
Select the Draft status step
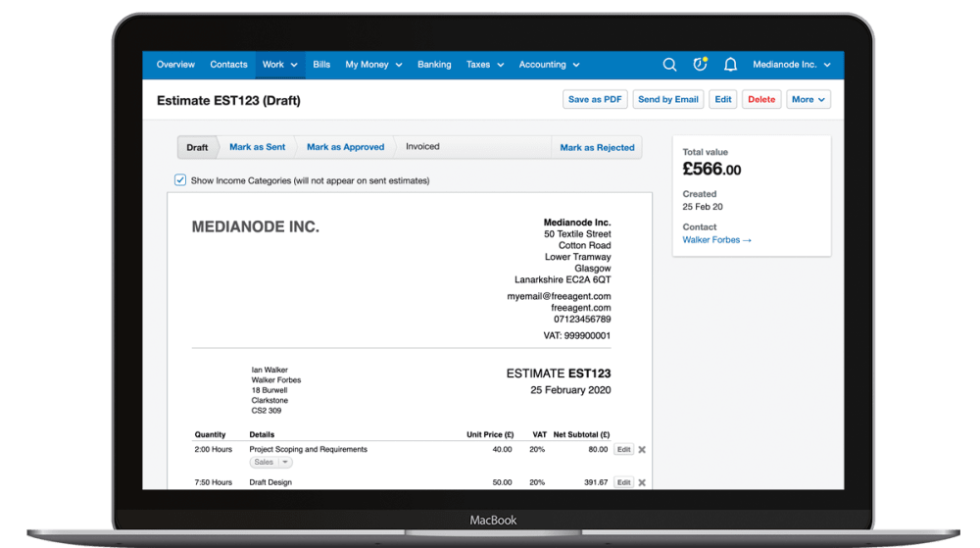(x=197, y=147)
